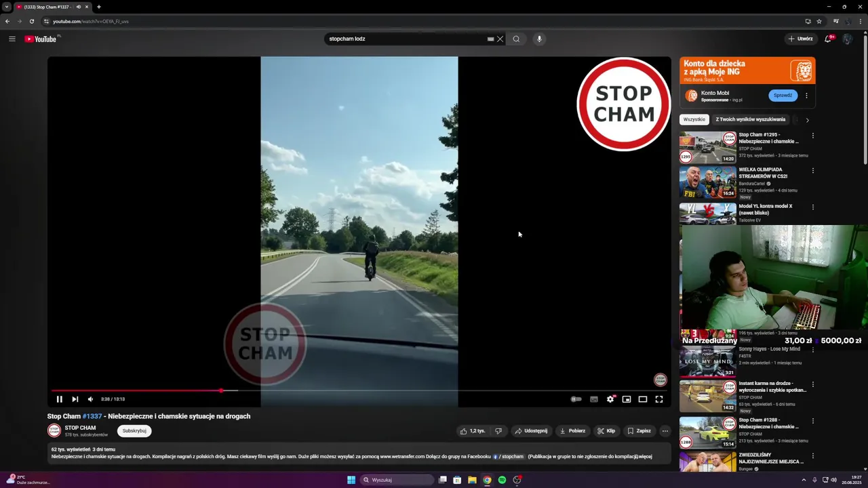Screen dimensions: 868x488
Task: Pause the video with the pause button
Action: click(59, 399)
